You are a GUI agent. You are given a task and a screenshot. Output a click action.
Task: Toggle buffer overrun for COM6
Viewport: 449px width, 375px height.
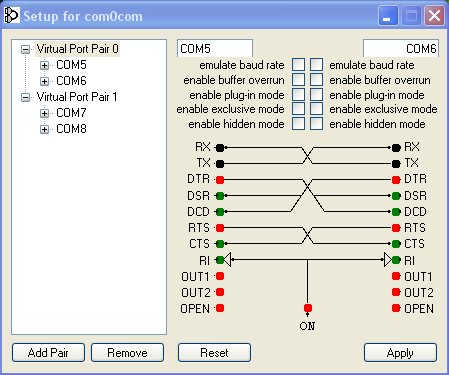point(316,80)
